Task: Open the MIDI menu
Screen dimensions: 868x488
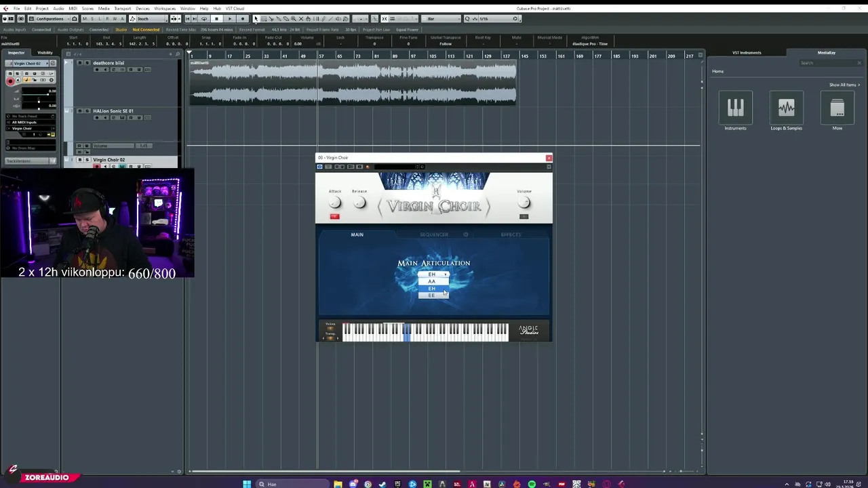Action: (x=73, y=9)
